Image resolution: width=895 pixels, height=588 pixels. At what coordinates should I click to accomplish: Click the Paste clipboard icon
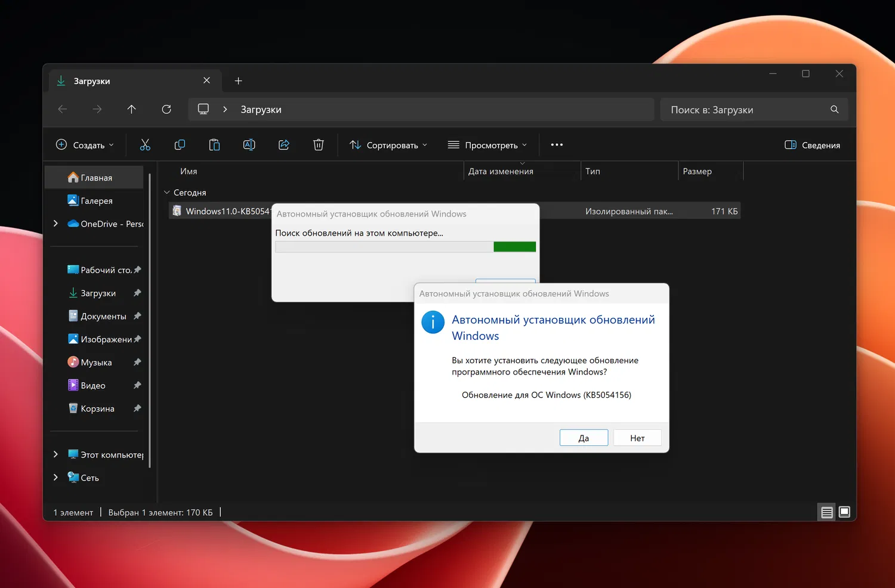214,145
